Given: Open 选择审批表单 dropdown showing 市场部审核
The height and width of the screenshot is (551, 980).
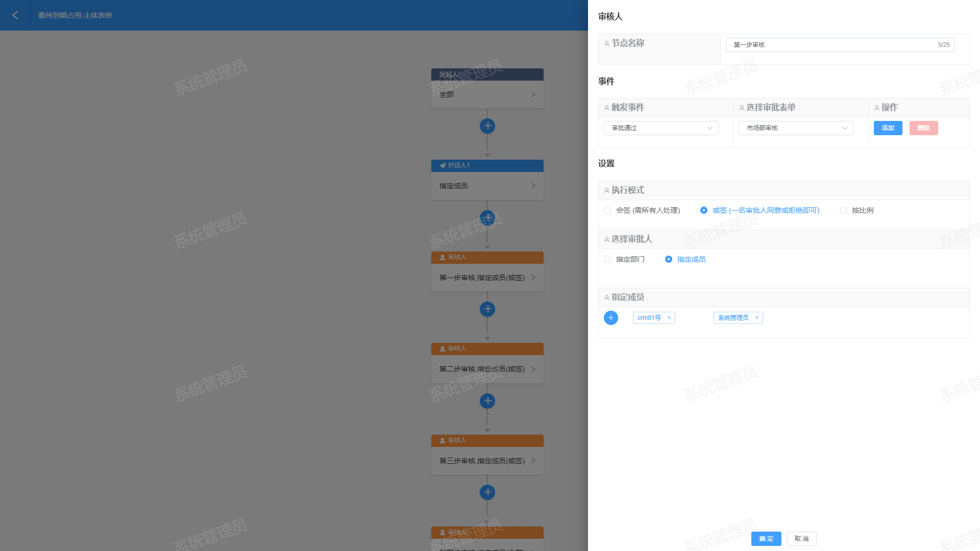Looking at the screenshot, I should [x=796, y=128].
